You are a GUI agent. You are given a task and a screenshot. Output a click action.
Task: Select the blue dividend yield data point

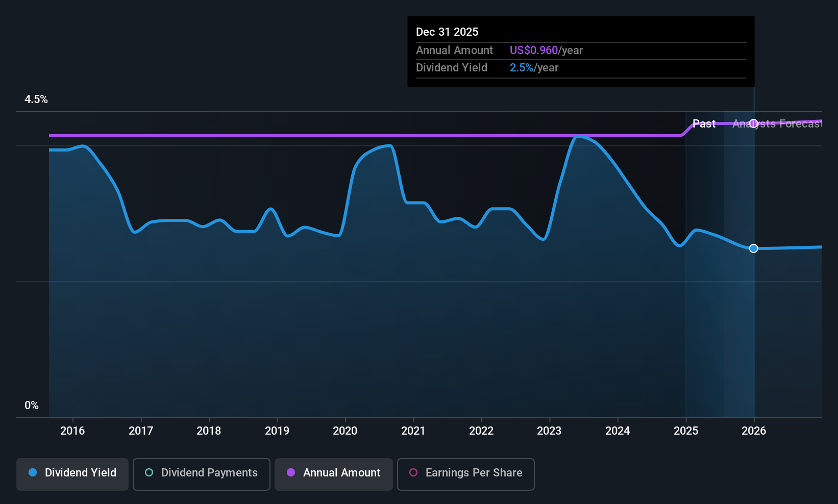pos(753,248)
